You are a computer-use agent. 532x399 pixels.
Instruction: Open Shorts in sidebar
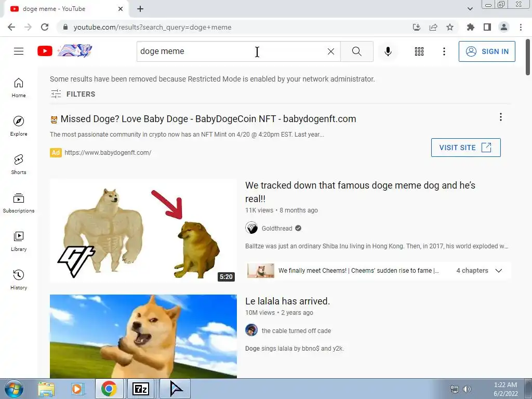(x=19, y=165)
